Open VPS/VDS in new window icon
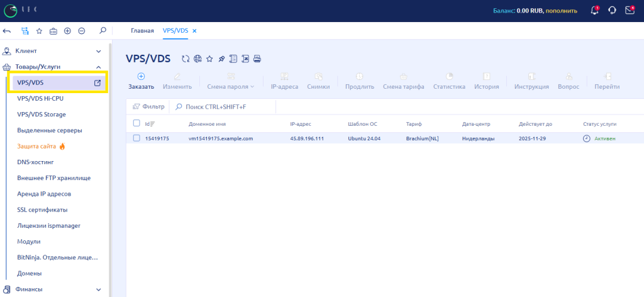The image size is (644, 297). (97, 82)
